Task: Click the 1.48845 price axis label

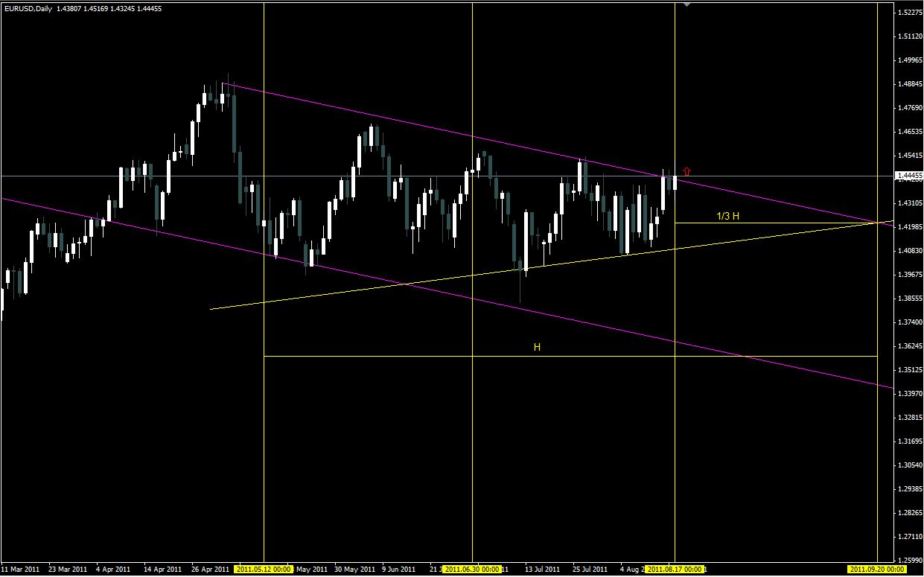Action: point(910,84)
